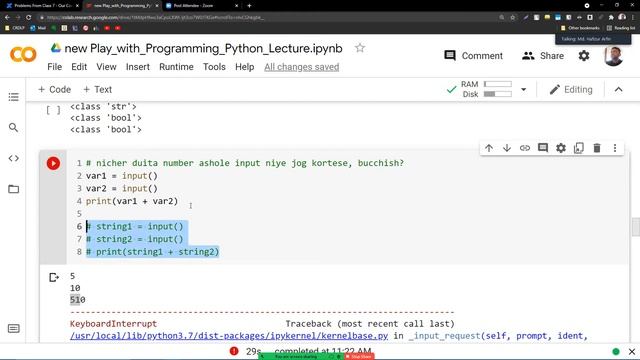Collapse the header with chevron
The width and height of the screenshot is (640, 360).
(618, 90)
